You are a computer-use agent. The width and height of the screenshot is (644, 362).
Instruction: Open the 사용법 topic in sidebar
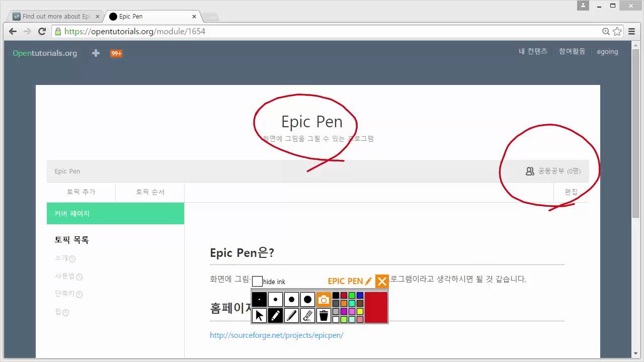tap(68, 276)
